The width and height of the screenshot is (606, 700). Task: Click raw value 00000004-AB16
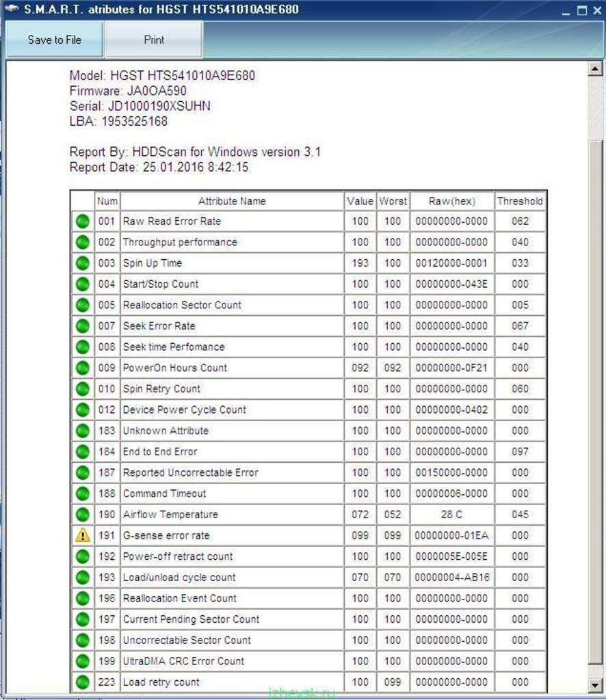pyautogui.click(x=451, y=577)
